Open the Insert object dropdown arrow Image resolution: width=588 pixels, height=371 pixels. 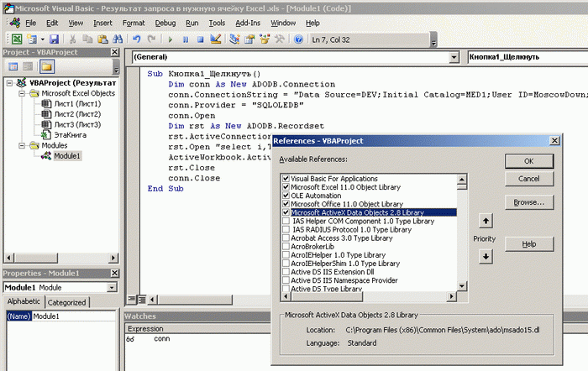42,39
